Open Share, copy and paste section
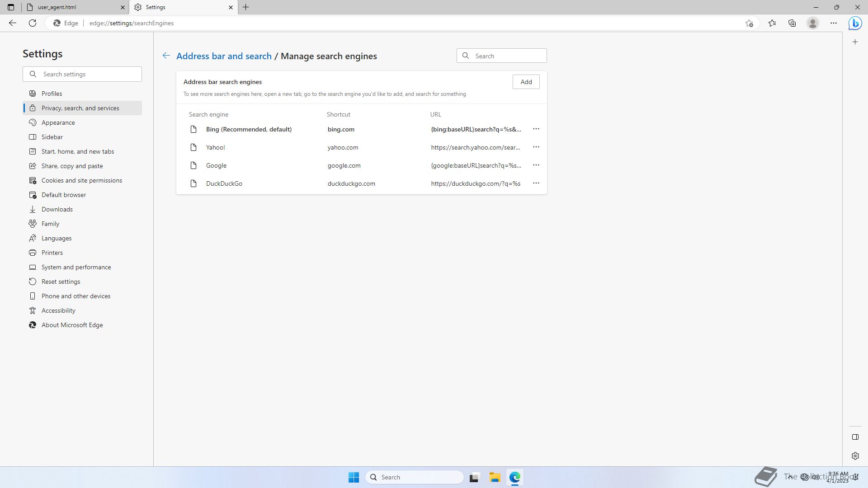The image size is (868, 488). coord(82,166)
